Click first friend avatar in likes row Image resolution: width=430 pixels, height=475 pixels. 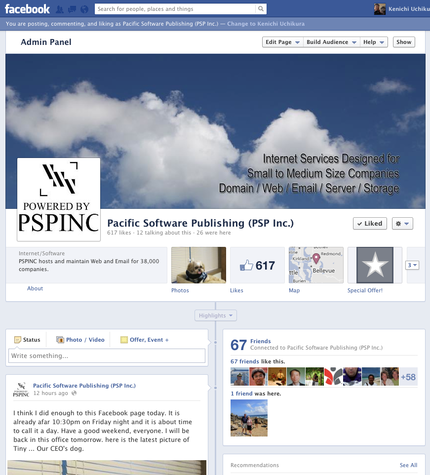tap(239, 377)
